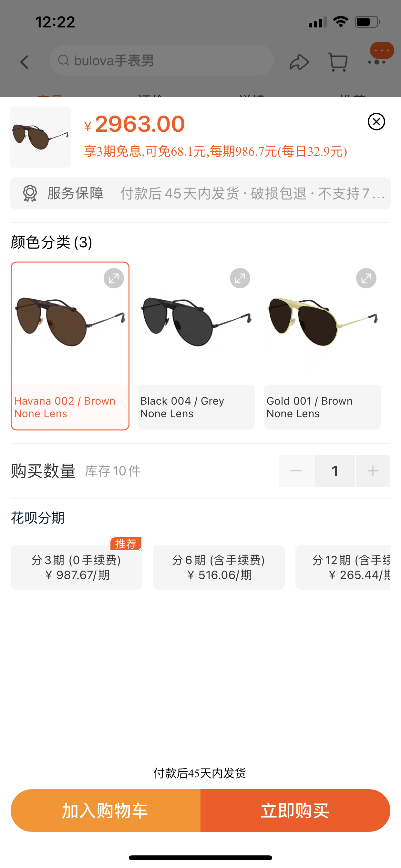This screenshot has width=401, height=868.
Task: Increase purchase quantity with plus button
Action: coord(373,471)
